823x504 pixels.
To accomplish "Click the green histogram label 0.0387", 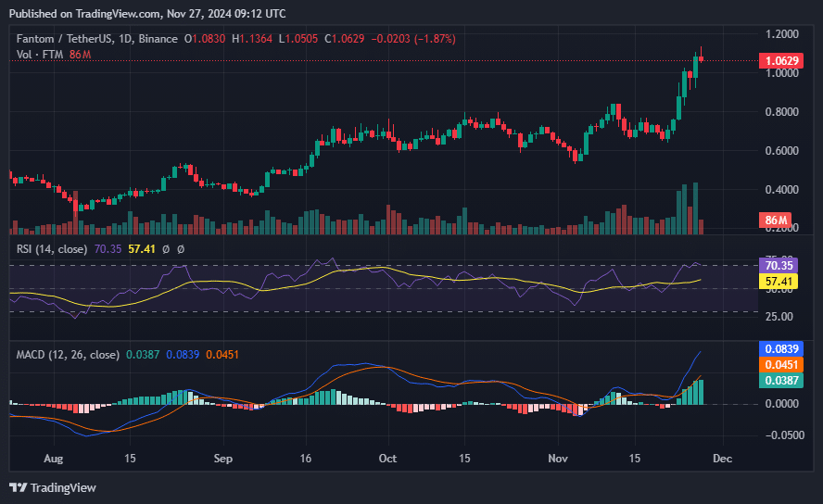I will [x=781, y=380].
